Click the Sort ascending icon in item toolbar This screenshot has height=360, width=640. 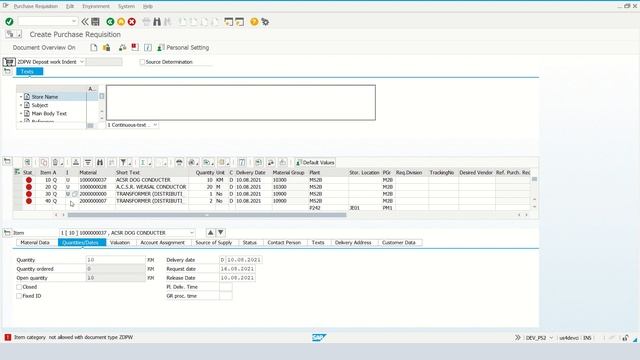(x=76, y=162)
